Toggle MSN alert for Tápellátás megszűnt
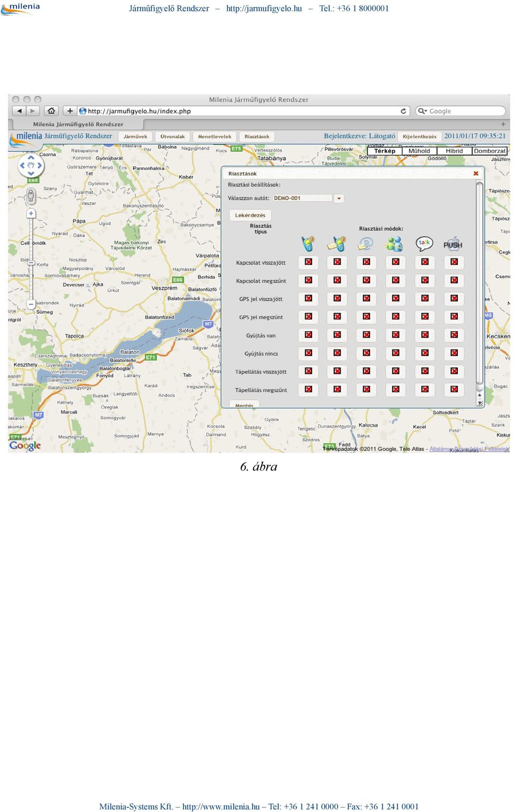This screenshot has width=514, height=812. 396,390
